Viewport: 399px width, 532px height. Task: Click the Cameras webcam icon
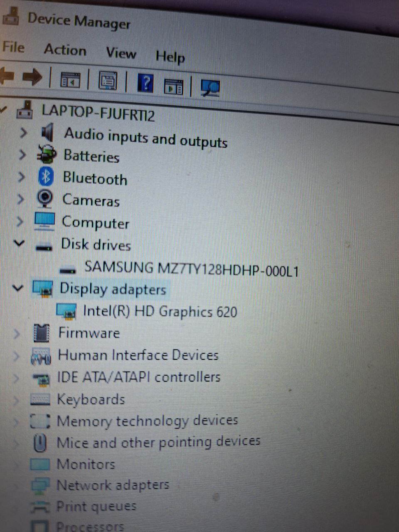pyautogui.click(x=45, y=199)
